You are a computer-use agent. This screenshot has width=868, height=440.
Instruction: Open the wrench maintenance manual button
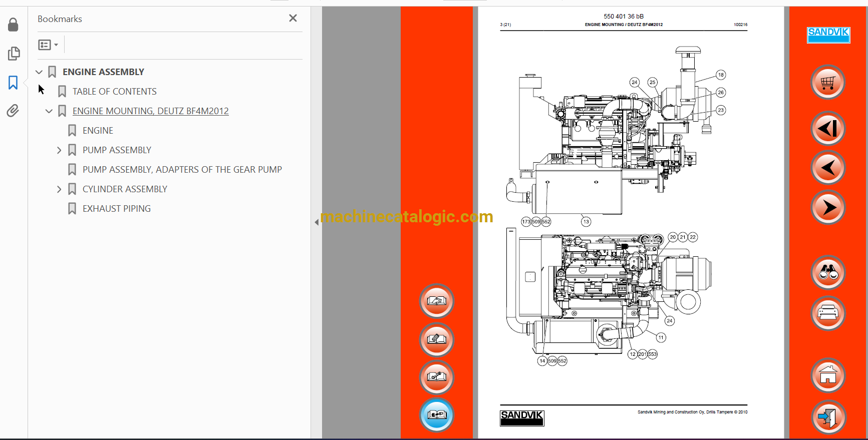pos(437,377)
